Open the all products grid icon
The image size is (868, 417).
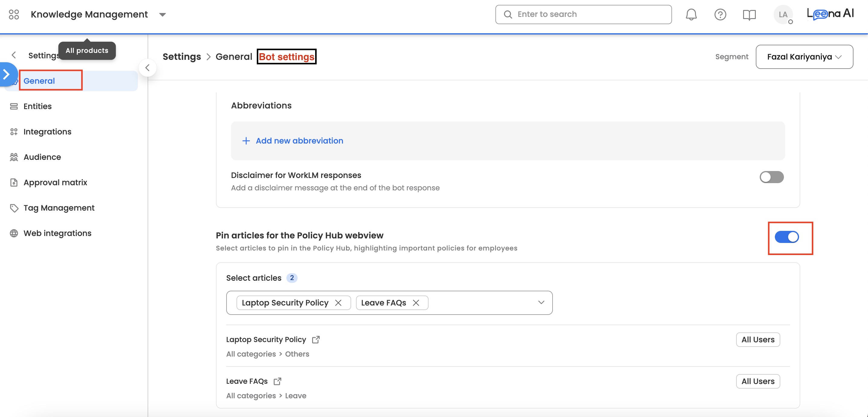(14, 15)
